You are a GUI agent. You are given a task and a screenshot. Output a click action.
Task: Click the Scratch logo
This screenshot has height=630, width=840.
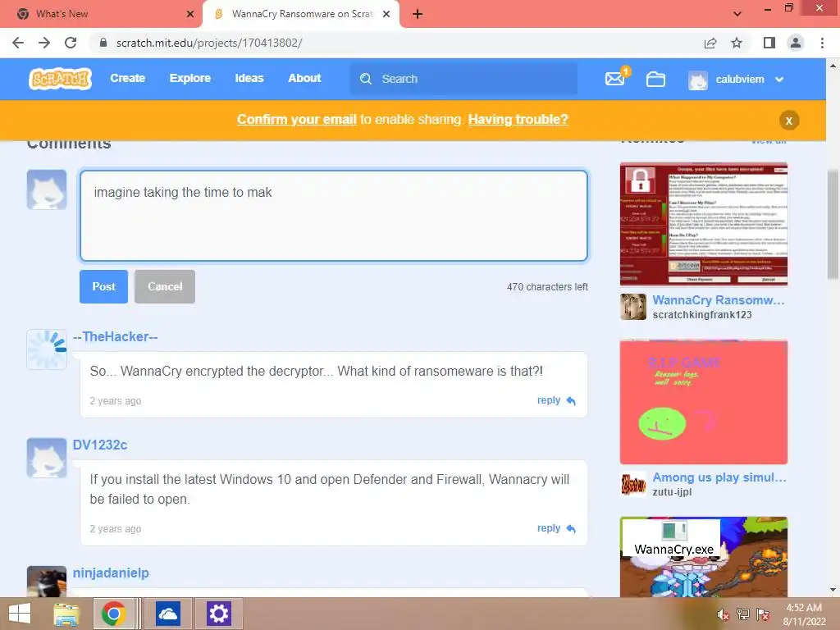[60, 79]
